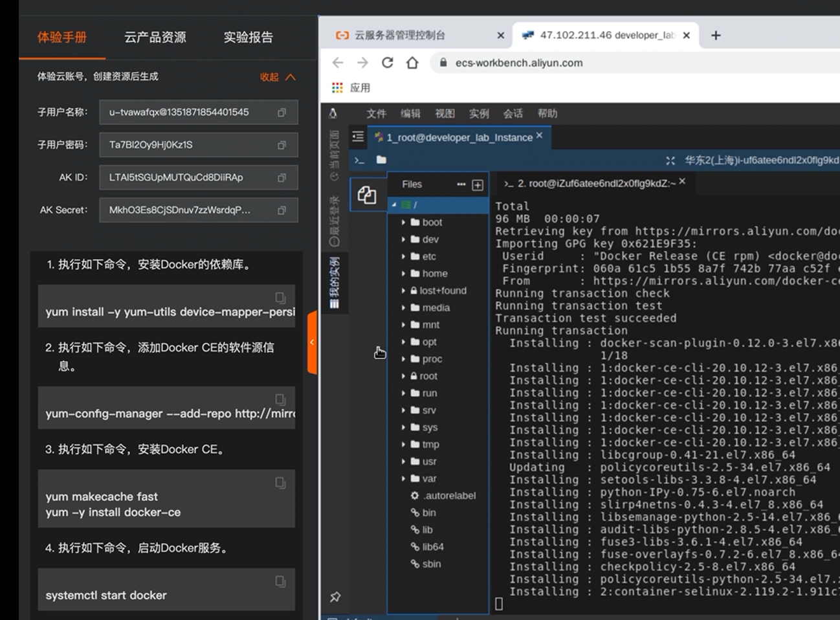The width and height of the screenshot is (840, 620).
Task: Open the 帮助 menu
Action: [547, 114]
